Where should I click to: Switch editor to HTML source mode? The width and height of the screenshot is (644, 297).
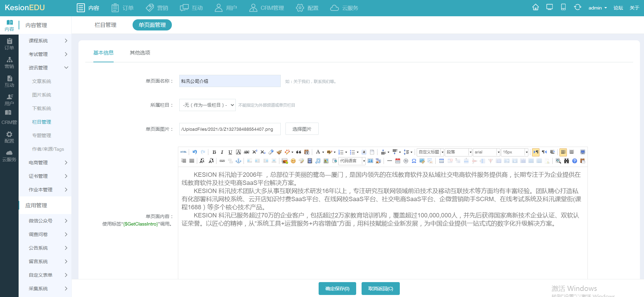coord(183,152)
